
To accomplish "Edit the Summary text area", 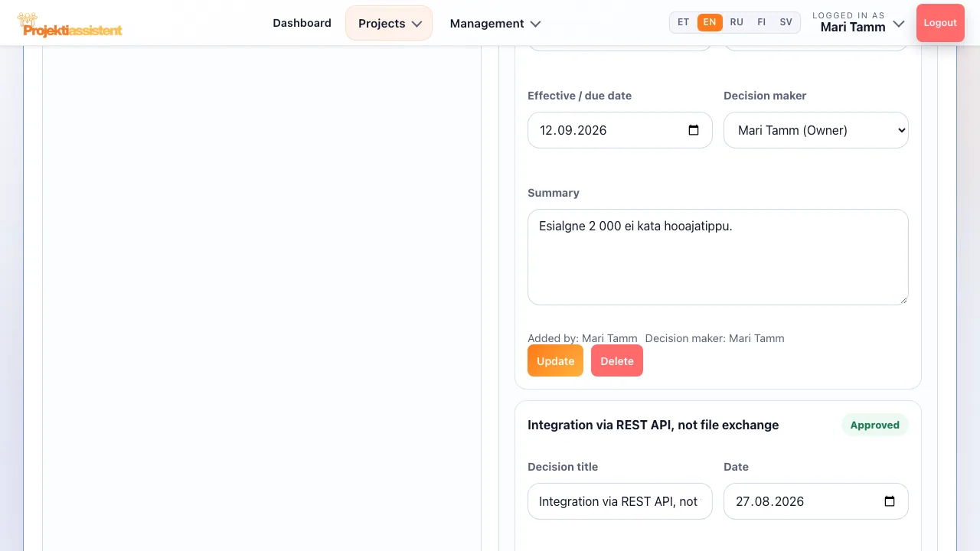I will click(x=718, y=257).
